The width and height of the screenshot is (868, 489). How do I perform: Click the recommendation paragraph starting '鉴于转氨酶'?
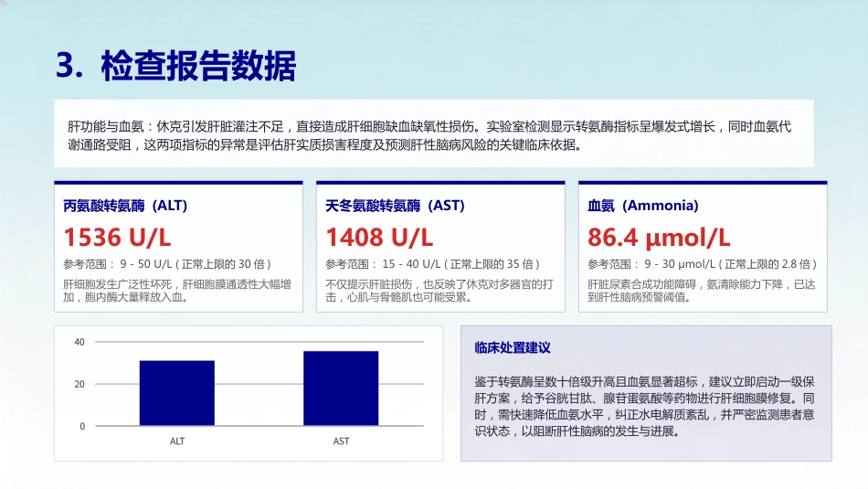644,407
